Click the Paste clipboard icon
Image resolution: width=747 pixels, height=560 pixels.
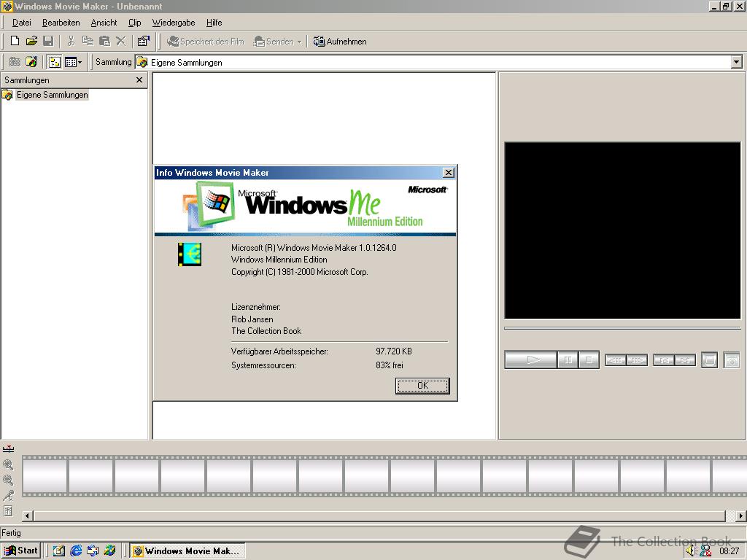tap(104, 41)
